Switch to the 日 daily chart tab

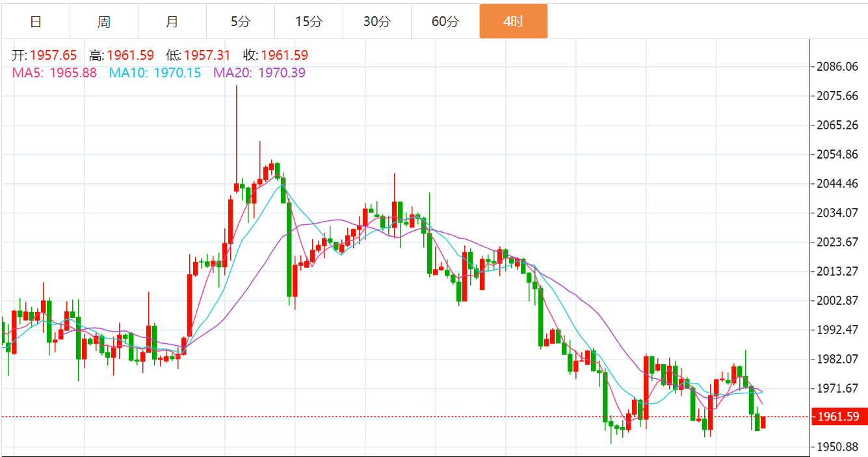coord(36,21)
